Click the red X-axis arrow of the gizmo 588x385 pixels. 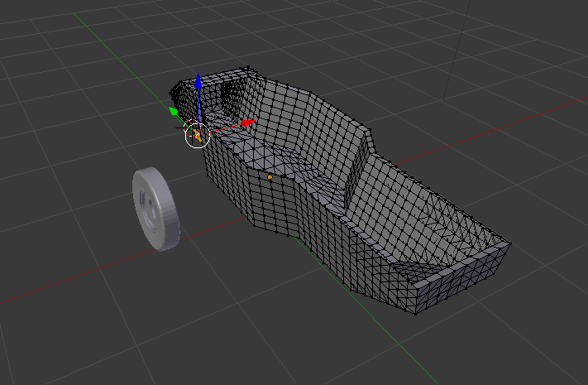(x=249, y=123)
